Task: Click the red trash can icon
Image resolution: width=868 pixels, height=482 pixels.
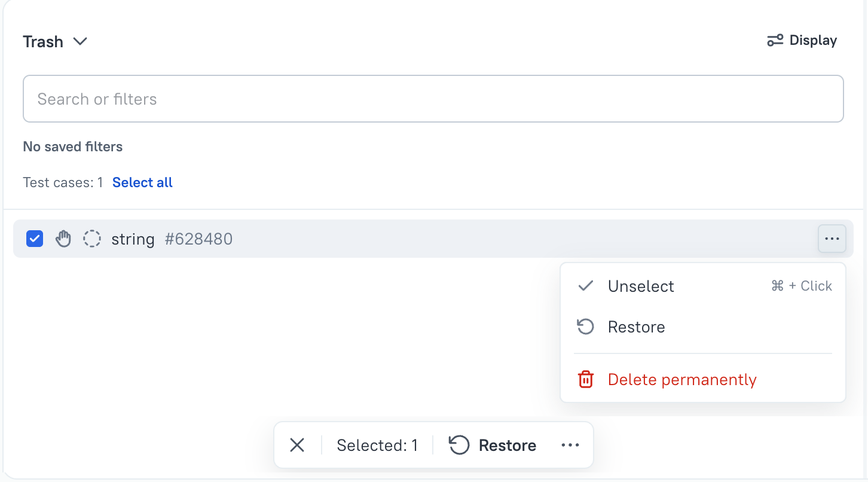Action: point(586,380)
